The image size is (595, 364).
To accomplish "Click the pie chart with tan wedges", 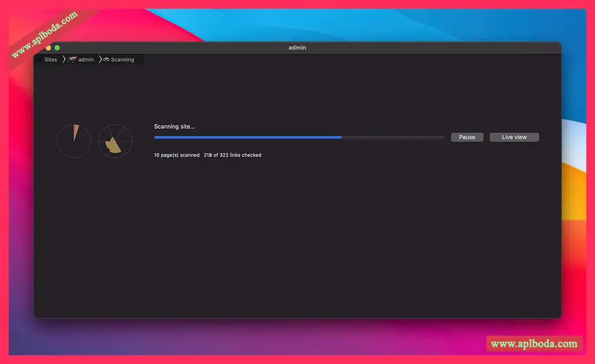I will point(115,141).
